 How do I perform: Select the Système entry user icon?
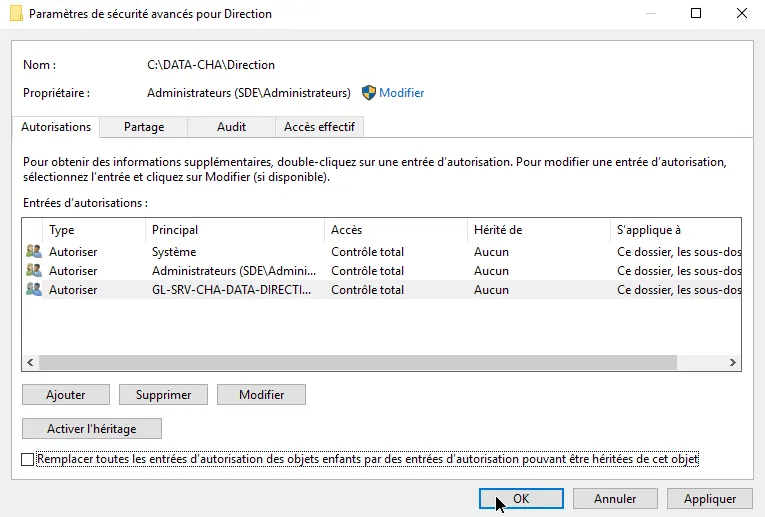click(34, 252)
